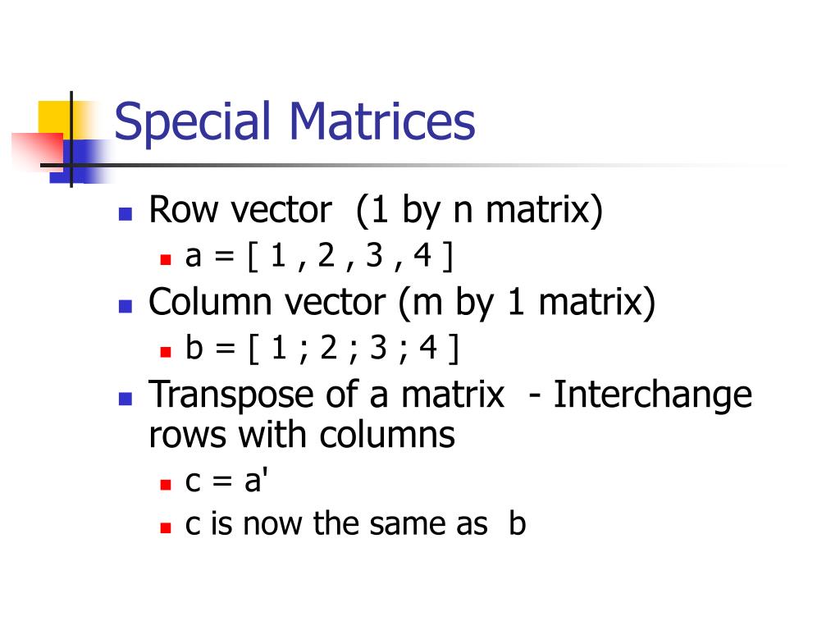Click the red square in title decoration

click(39, 151)
